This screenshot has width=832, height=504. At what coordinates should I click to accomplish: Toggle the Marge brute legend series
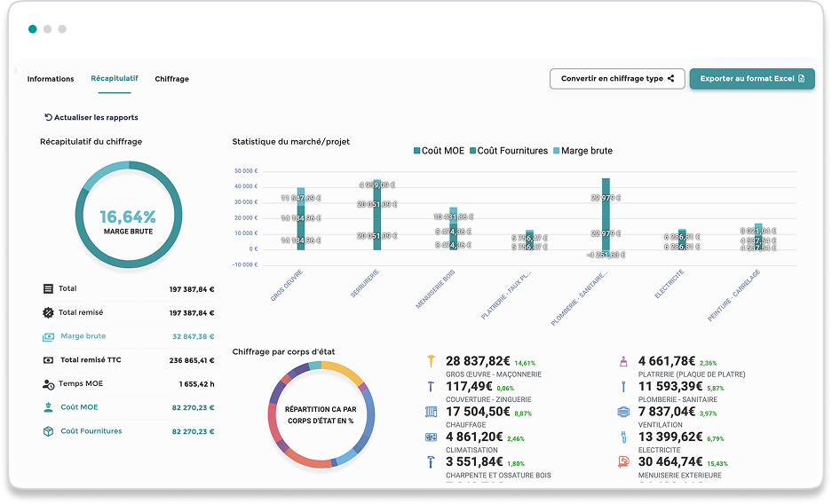(582, 151)
